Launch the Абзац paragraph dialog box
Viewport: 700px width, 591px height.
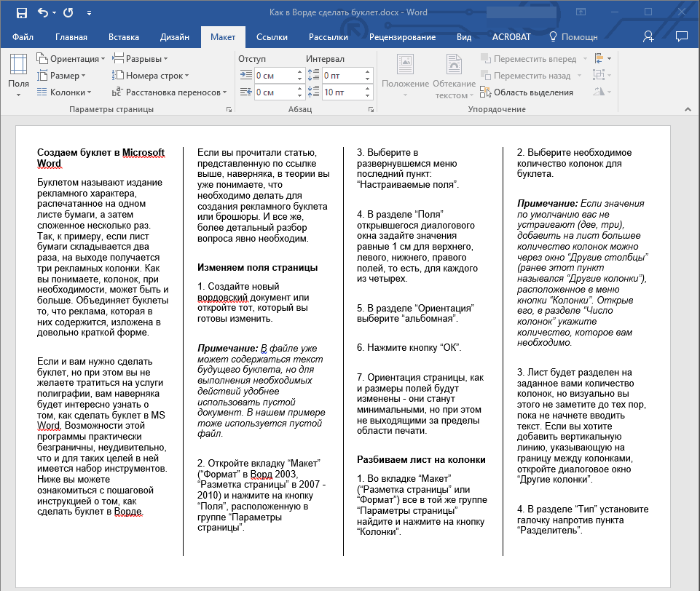point(371,109)
